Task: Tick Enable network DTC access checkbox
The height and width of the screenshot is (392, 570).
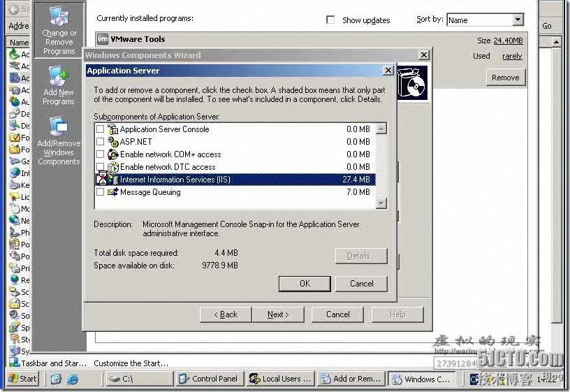Action: coord(100,166)
